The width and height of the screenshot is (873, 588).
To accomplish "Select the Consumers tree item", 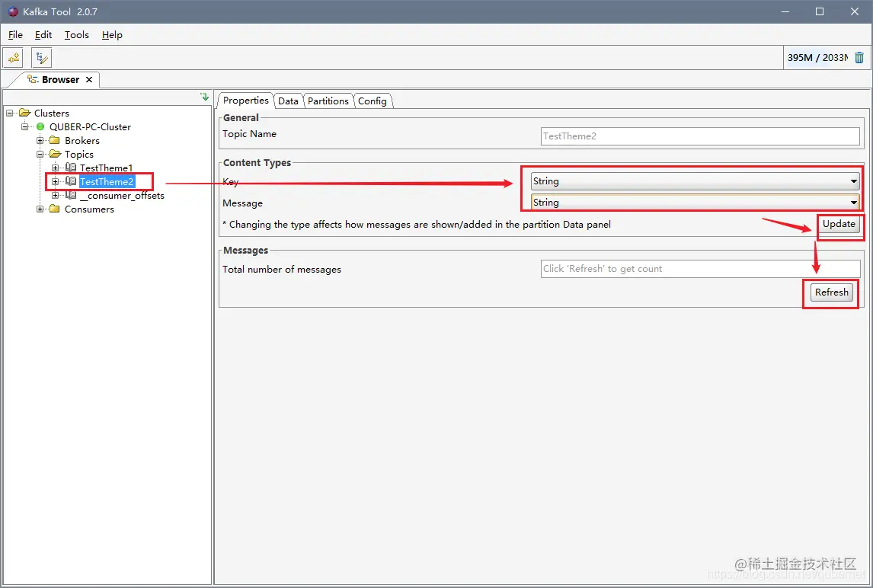I will click(89, 209).
